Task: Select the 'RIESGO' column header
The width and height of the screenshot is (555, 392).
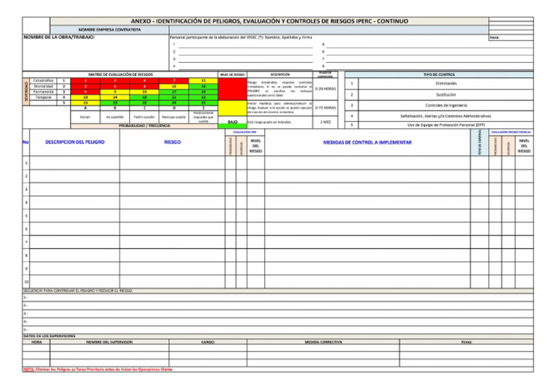Action: [173, 143]
